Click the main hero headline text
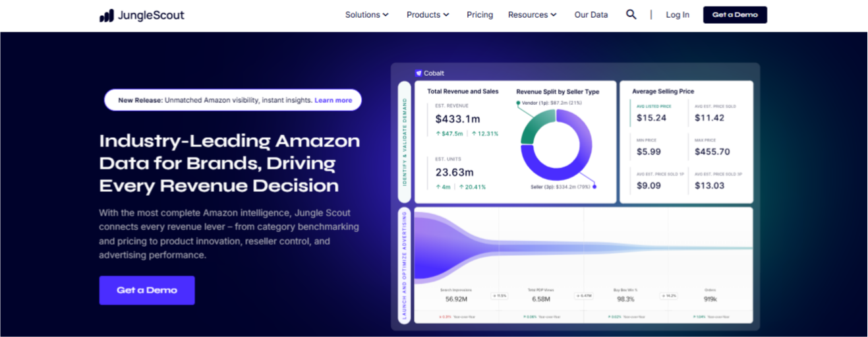This screenshot has width=868, height=337. pyautogui.click(x=229, y=163)
